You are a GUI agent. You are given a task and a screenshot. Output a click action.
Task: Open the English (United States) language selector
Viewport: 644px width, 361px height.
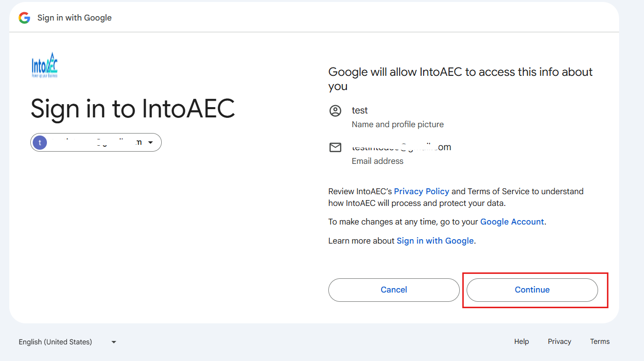[55, 342]
